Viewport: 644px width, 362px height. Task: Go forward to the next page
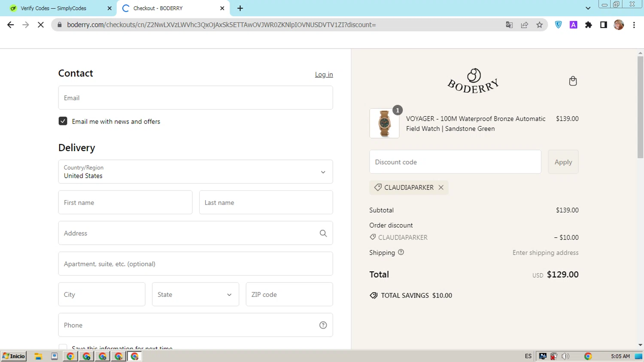26,25
